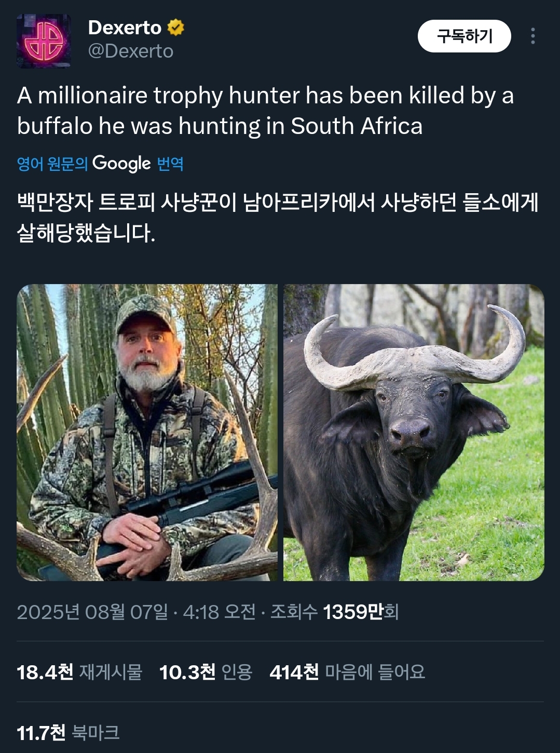Click the Dexerto display name
The height and width of the screenshot is (753, 560).
click(125, 28)
